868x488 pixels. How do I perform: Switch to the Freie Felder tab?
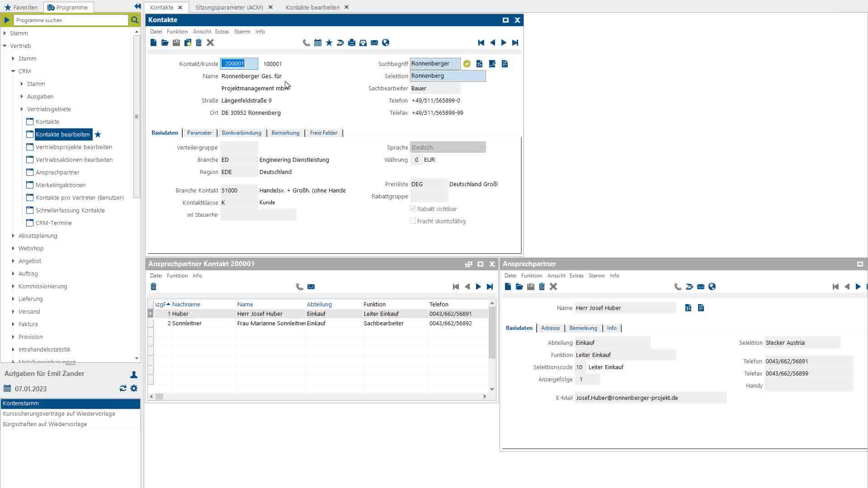(324, 133)
